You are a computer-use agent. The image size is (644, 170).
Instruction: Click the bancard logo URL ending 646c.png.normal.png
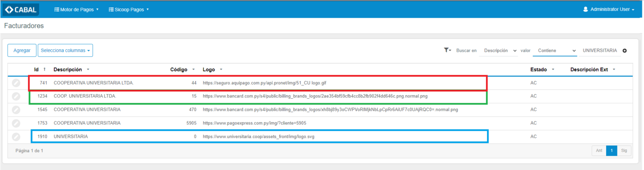coord(315,96)
